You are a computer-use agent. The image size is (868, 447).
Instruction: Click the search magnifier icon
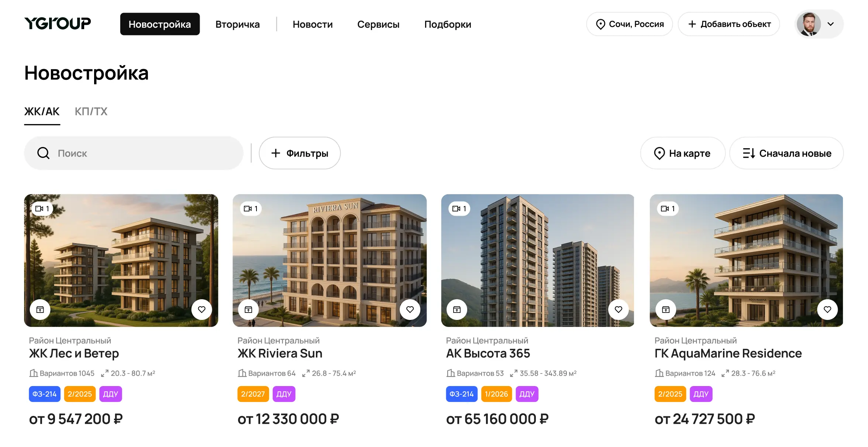tap(44, 153)
